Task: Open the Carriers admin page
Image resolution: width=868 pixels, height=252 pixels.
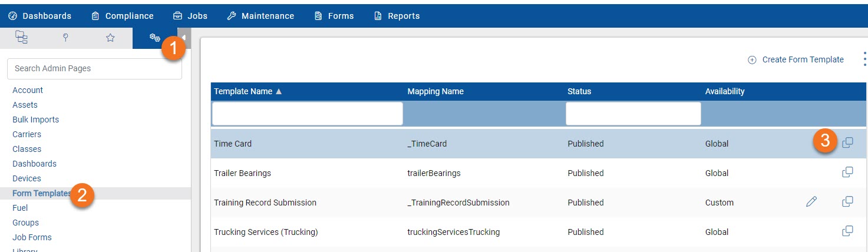Action: [x=27, y=134]
